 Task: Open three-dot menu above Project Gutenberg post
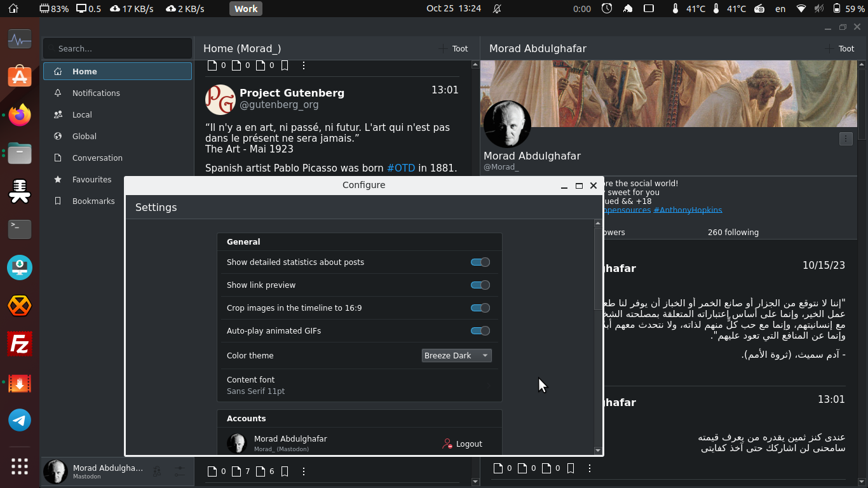[x=304, y=65]
